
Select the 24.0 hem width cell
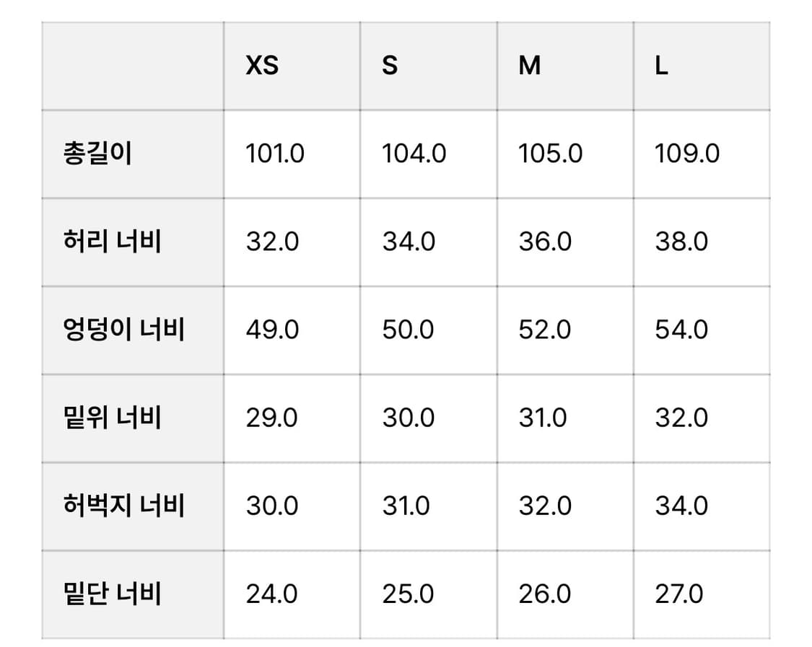pos(271,594)
